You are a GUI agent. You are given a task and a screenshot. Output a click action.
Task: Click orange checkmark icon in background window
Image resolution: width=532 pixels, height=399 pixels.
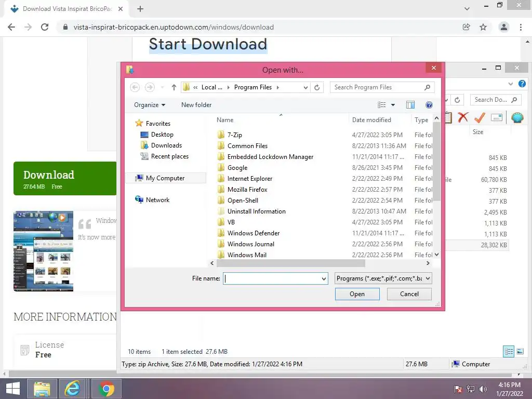(480, 117)
